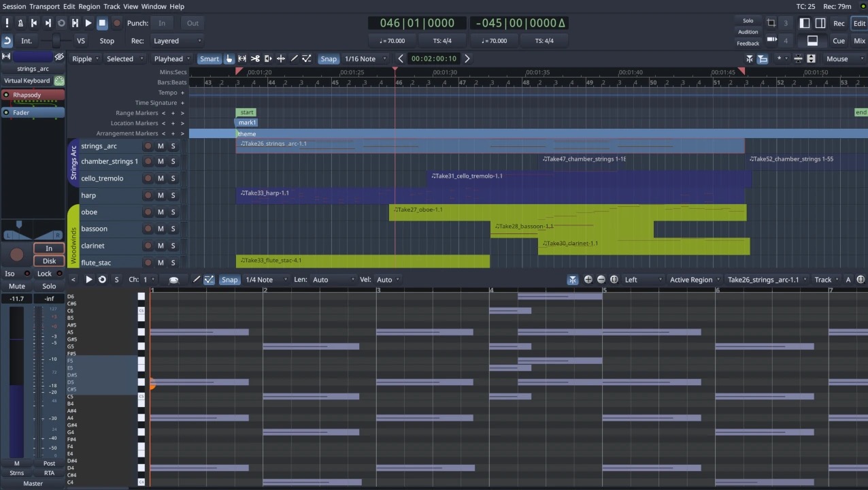Click the Int. sync source button

pos(27,41)
